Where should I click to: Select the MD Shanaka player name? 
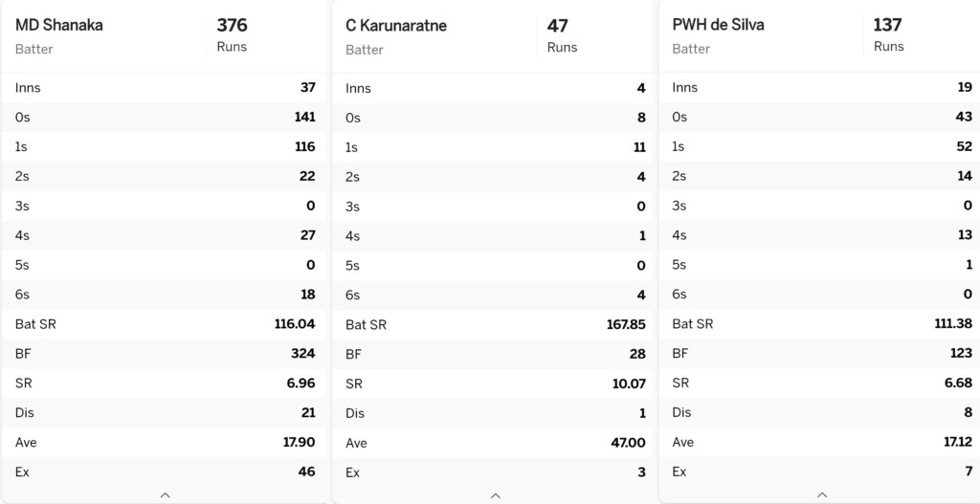(58, 26)
